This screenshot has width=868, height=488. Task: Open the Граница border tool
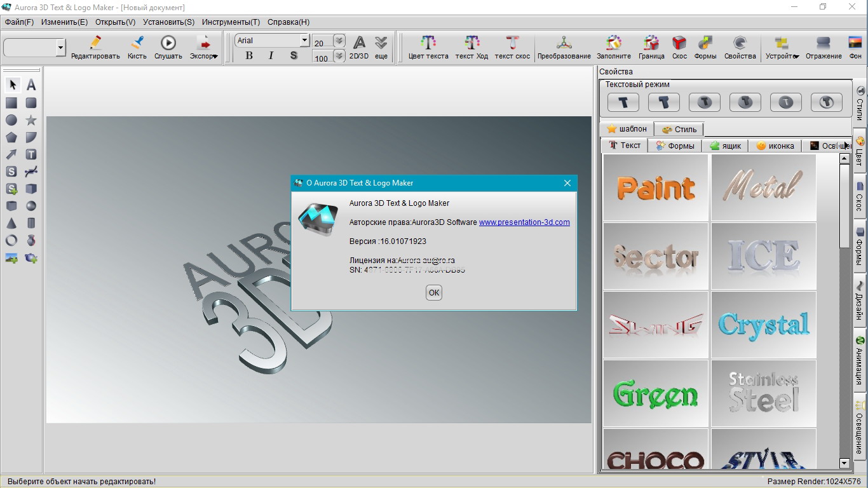coord(651,48)
